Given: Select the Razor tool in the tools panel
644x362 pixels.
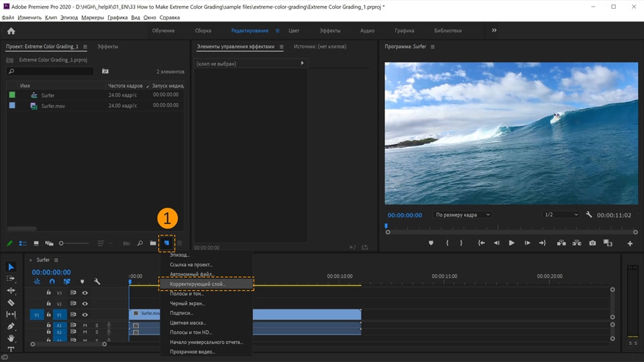Looking at the screenshot, I should 11,302.
